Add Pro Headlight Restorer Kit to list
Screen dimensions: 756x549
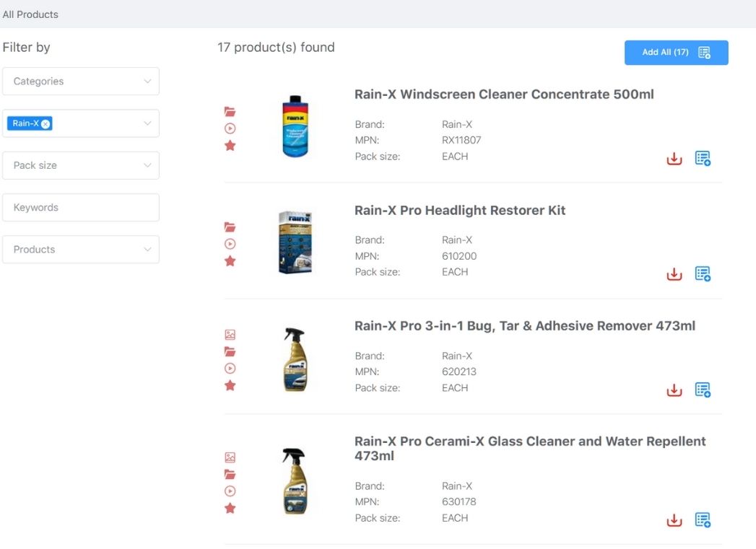tap(703, 273)
